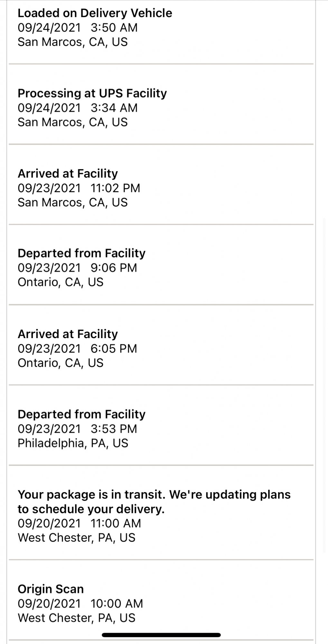Click the 09/20/2021 10:00 AM timestamp
Viewport: 328px width, 644px height.
click(x=80, y=603)
